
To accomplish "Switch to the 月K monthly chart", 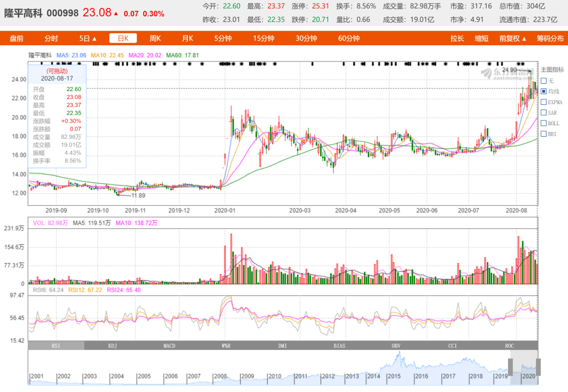I will click(x=188, y=38).
